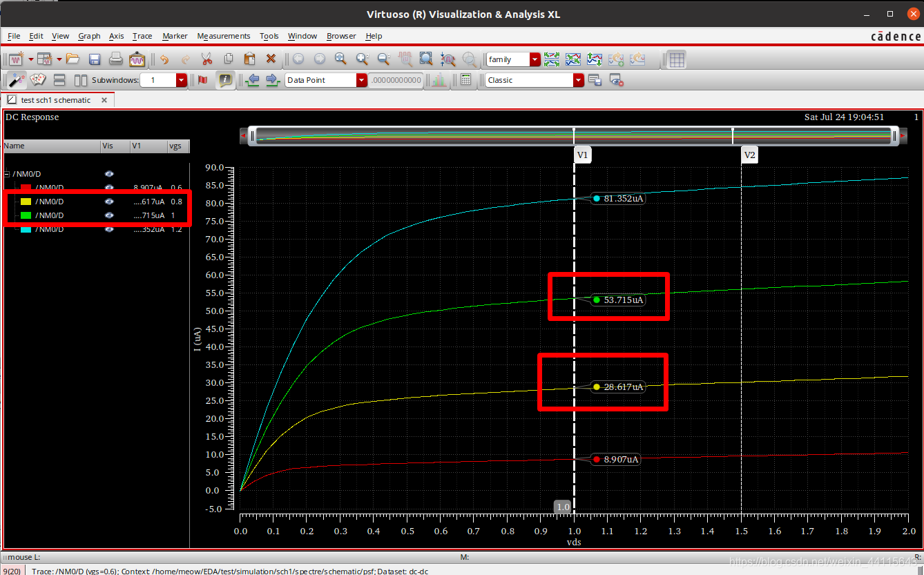Click the magic wand selection icon
Viewport: 924px width, 575px height.
[x=17, y=80]
